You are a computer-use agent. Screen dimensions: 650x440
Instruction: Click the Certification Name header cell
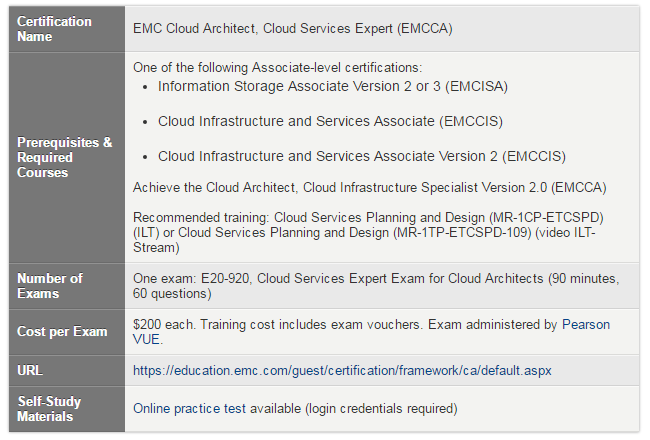click(x=67, y=29)
